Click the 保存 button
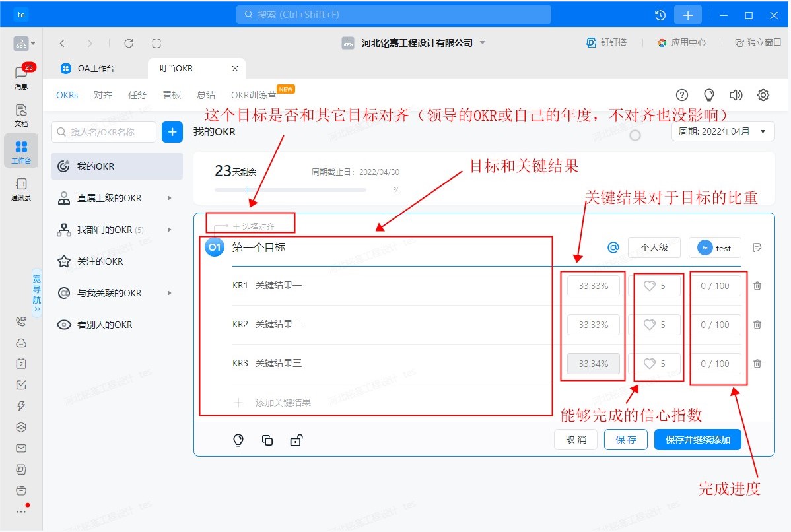The image size is (791, 532). pyautogui.click(x=625, y=440)
